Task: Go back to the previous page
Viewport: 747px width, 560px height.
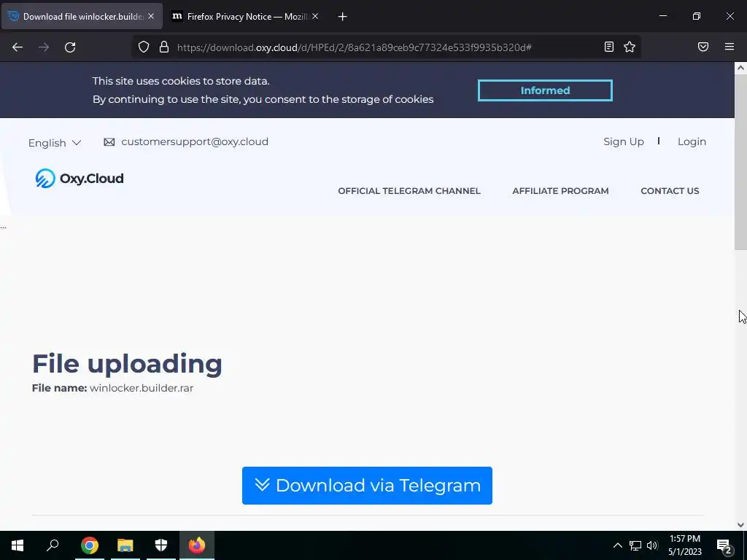Action: click(x=18, y=47)
